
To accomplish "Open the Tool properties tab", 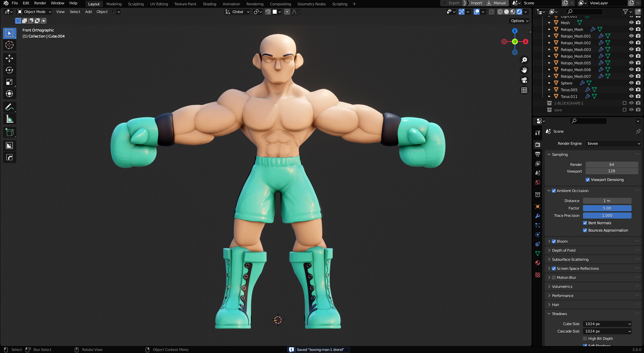I will [x=538, y=132].
